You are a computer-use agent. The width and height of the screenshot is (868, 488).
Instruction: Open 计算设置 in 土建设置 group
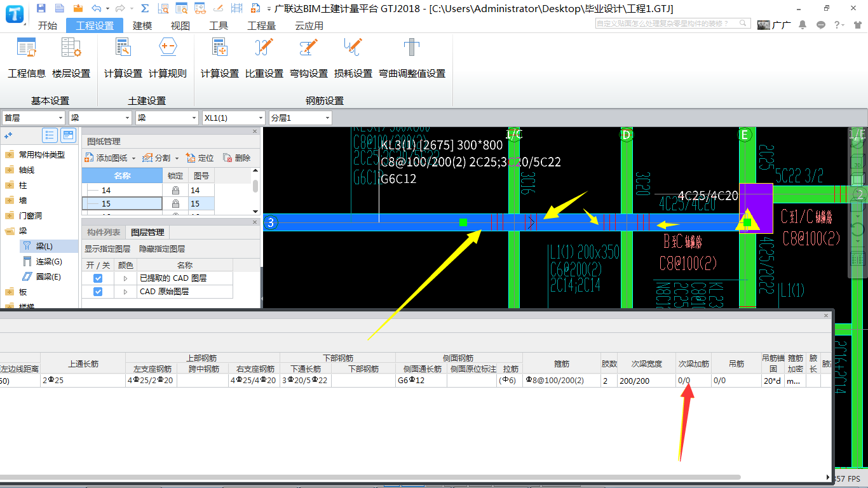coord(123,58)
